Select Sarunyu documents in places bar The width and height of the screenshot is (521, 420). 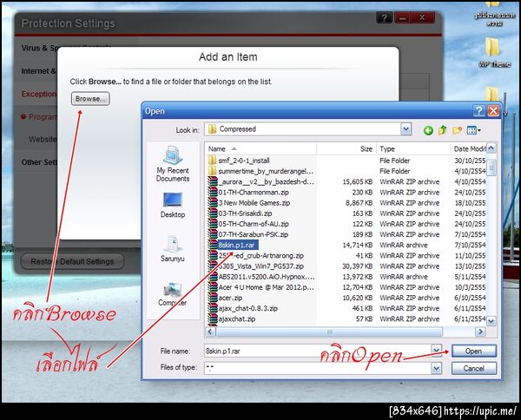click(x=173, y=249)
